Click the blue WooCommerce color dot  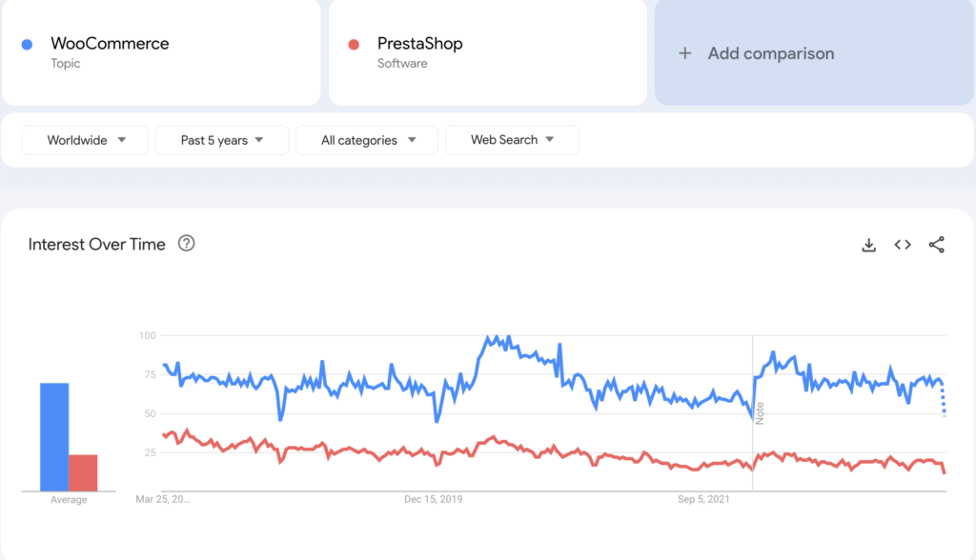[x=28, y=45]
